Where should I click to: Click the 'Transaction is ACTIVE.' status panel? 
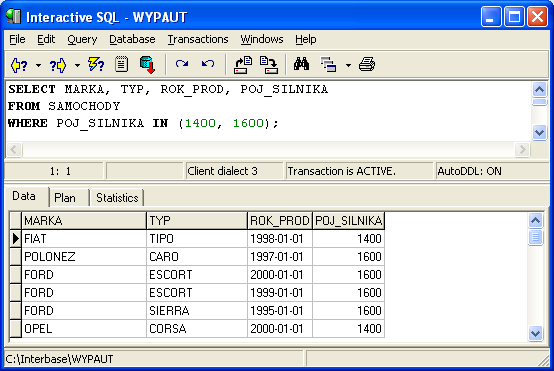coord(359,171)
